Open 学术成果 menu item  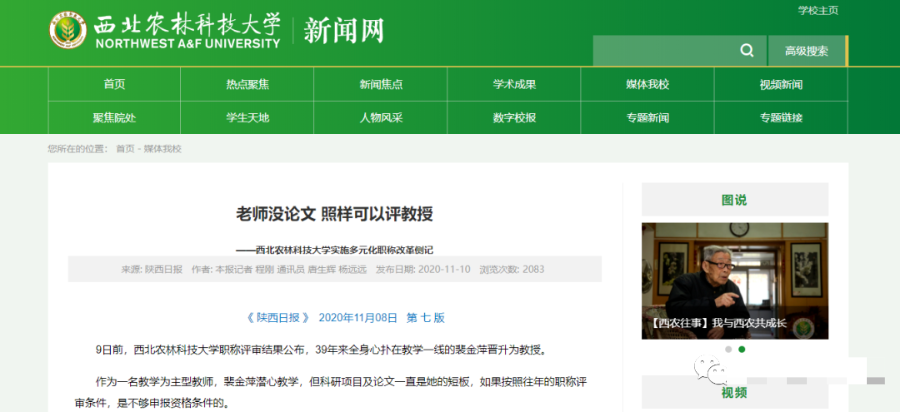coord(514,84)
